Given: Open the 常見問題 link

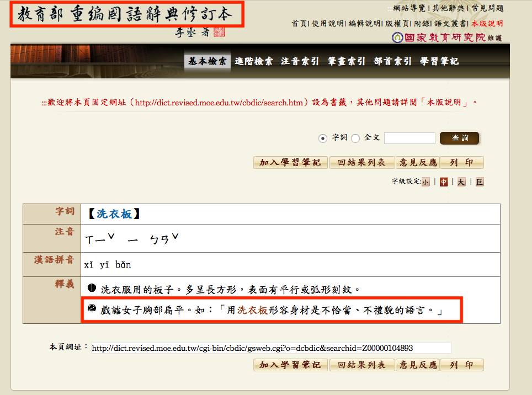Looking at the screenshot, I should click(x=487, y=8).
